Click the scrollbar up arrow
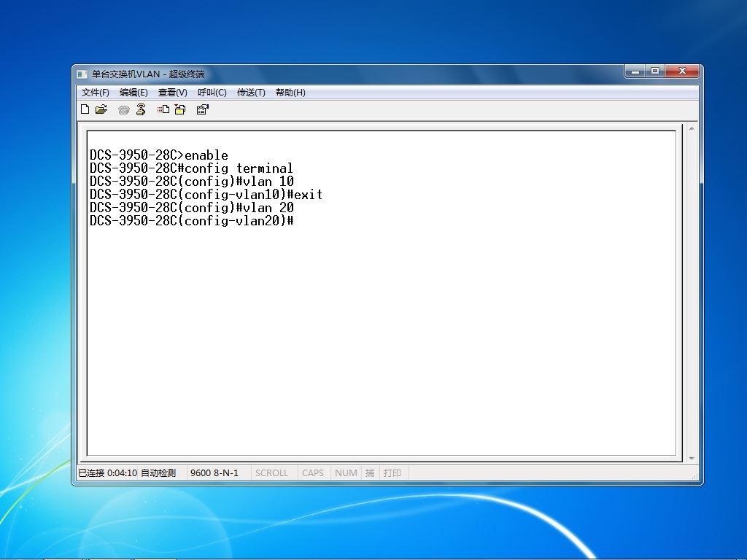 click(692, 129)
